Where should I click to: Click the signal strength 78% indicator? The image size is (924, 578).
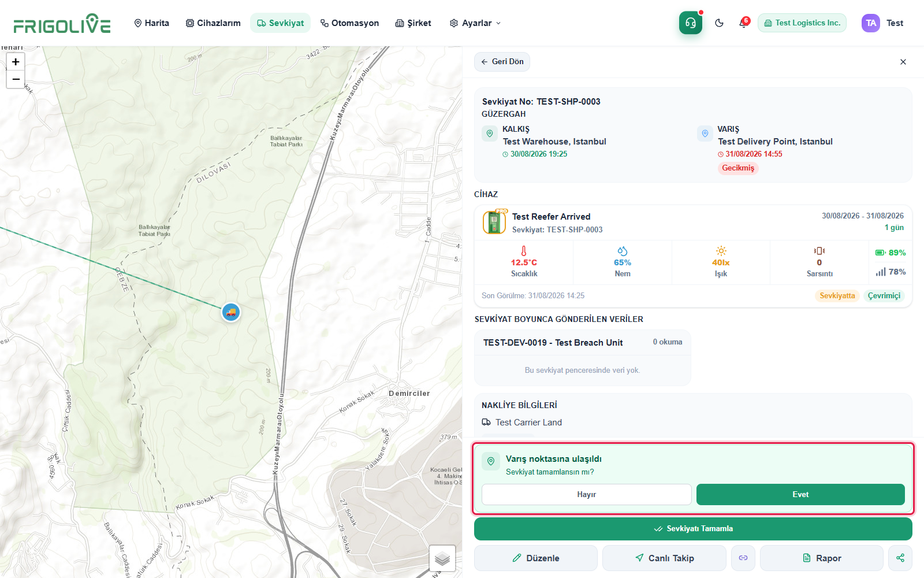coord(891,272)
